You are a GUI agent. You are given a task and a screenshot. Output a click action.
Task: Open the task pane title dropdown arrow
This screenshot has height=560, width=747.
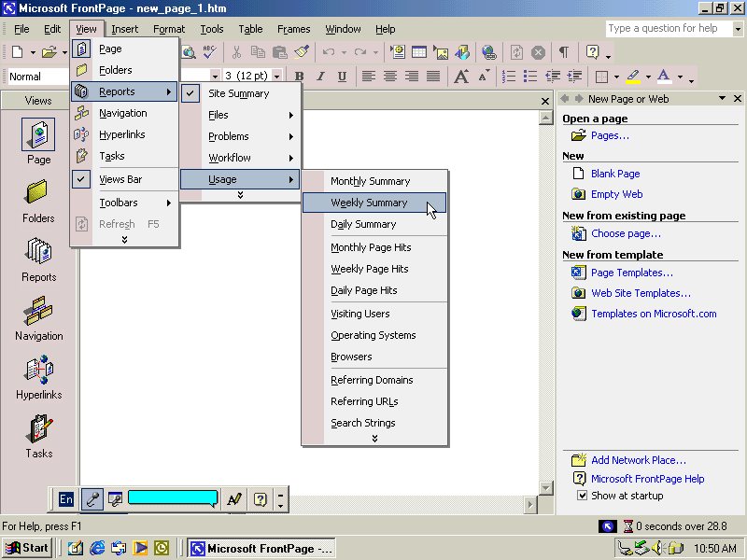[722, 98]
